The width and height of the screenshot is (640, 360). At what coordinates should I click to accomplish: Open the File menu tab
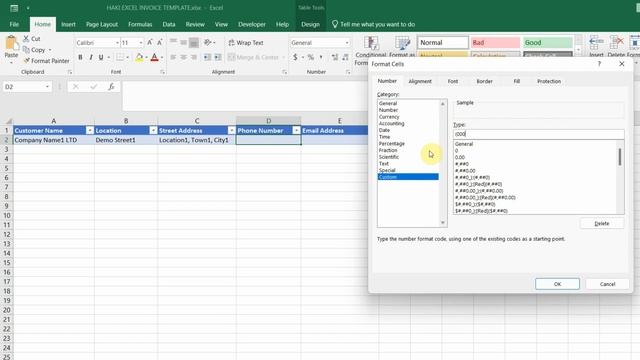point(14,24)
